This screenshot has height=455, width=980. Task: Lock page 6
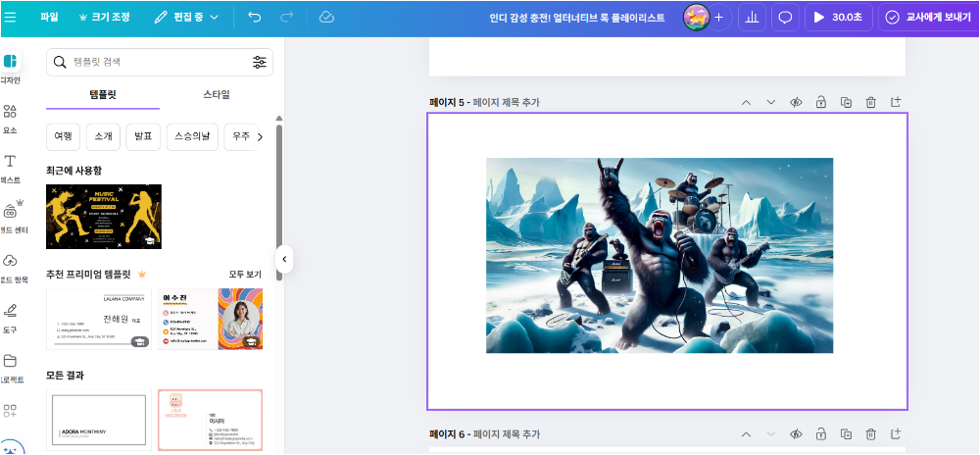[820, 433]
